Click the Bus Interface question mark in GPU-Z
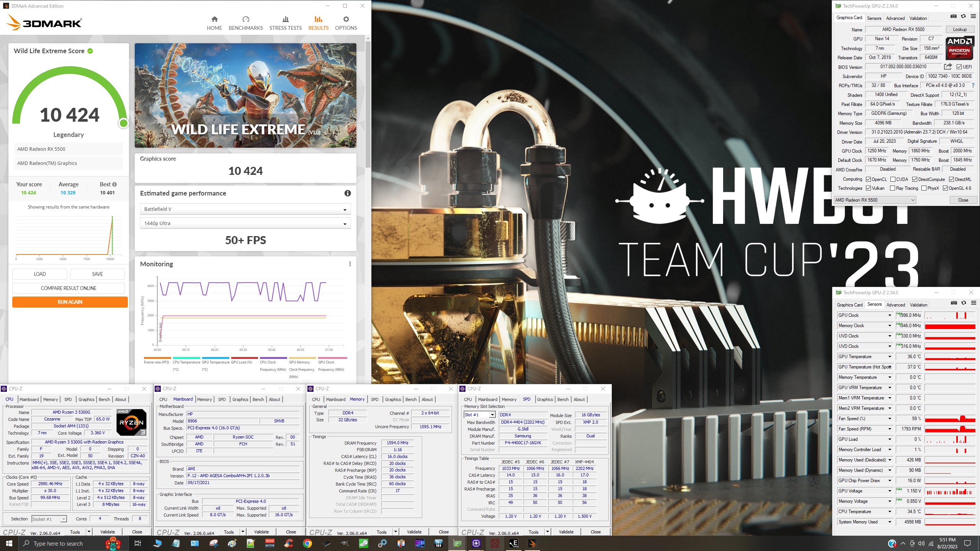This screenshot has width=980, height=551. (x=973, y=85)
